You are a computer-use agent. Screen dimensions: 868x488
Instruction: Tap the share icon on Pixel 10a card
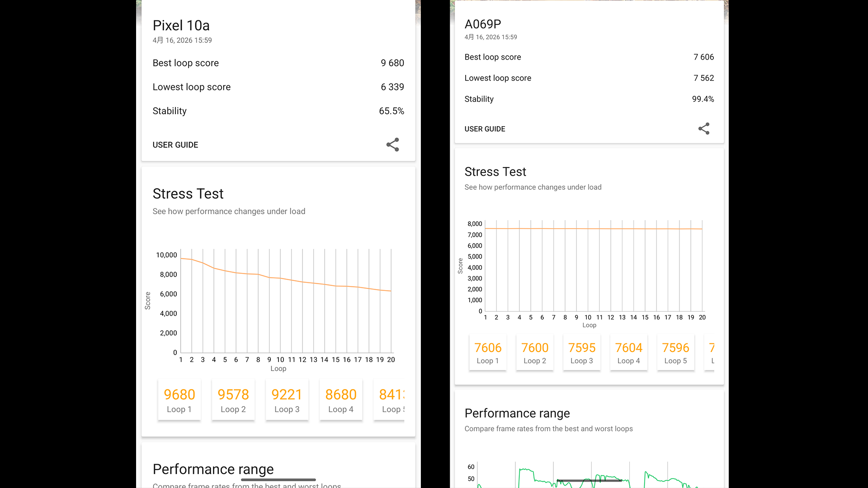click(x=392, y=145)
